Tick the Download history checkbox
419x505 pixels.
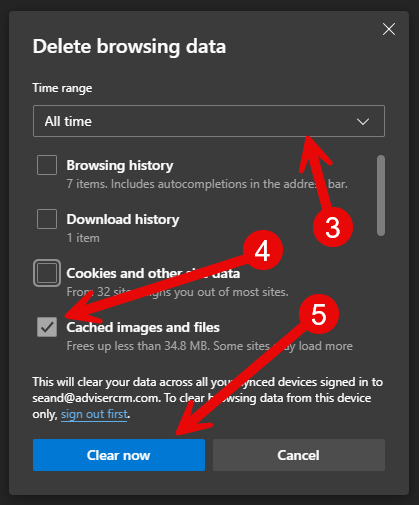pos(47,219)
